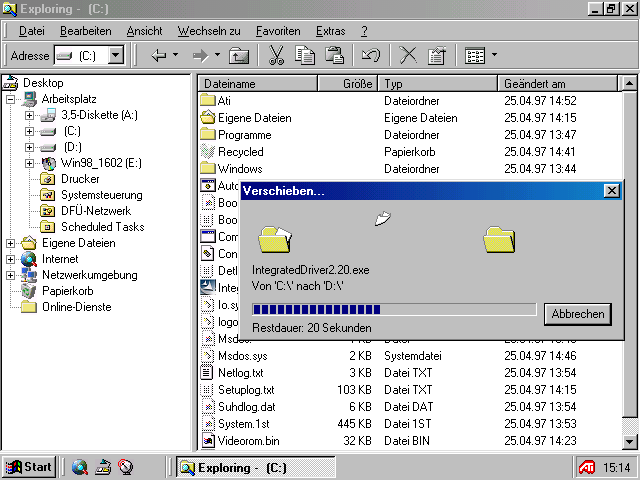Sort by the Größe column header
Image resolution: width=640 pixels, height=480 pixels.
coord(347,84)
